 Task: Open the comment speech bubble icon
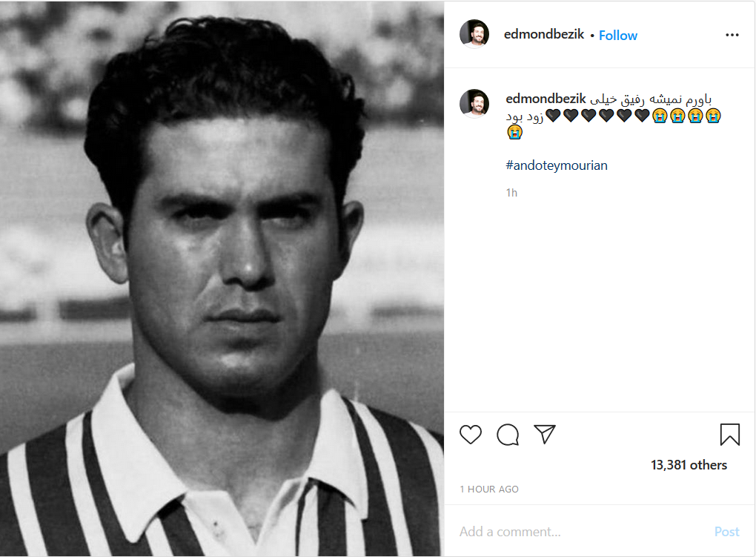point(508,435)
